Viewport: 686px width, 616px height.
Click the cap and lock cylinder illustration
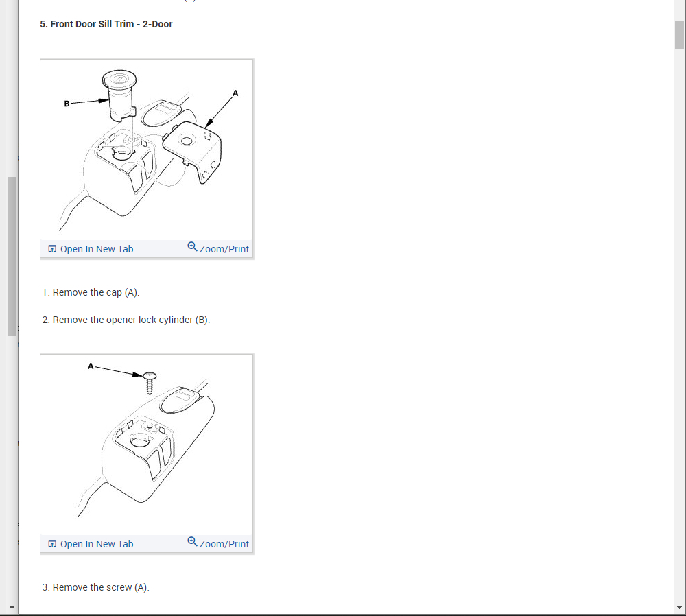pyautogui.click(x=147, y=150)
